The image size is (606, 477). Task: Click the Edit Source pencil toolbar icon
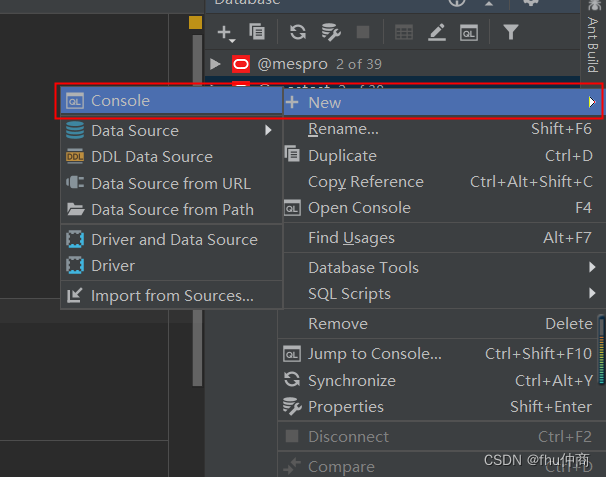point(437,32)
